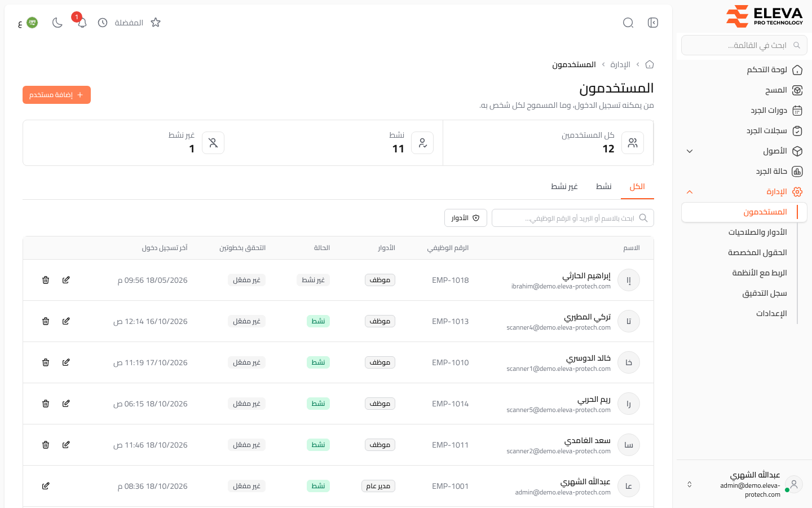Click the favorites star icon
The image size is (812, 508).
pyautogui.click(x=156, y=23)
